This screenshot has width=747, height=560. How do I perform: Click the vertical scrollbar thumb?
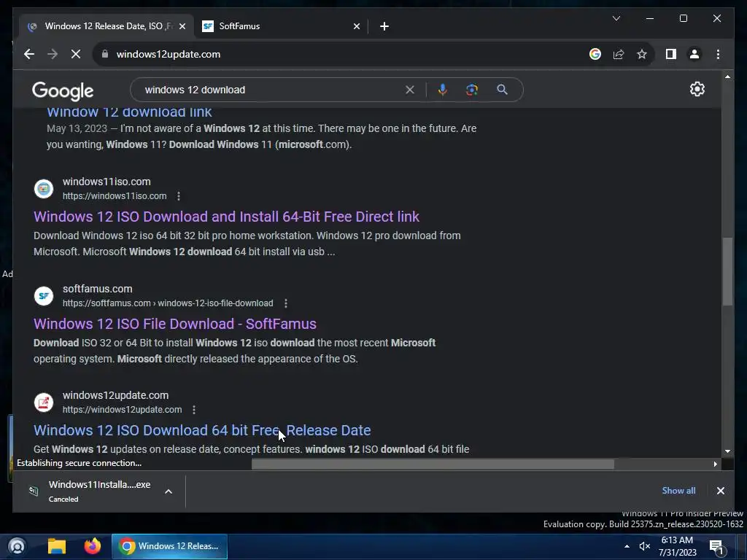(x=727, y=271)
